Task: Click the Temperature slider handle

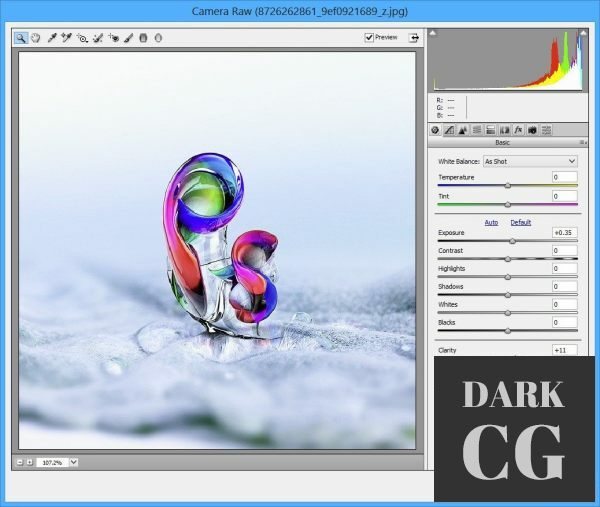Action: click(507, 186)
